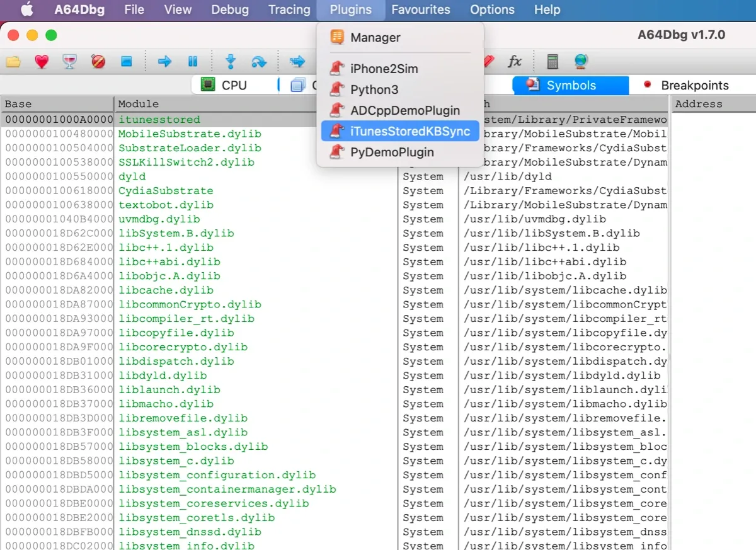Viewport: 756px width, 550px height.
Task: Open the View menu
Action: (x=178, y=9)
